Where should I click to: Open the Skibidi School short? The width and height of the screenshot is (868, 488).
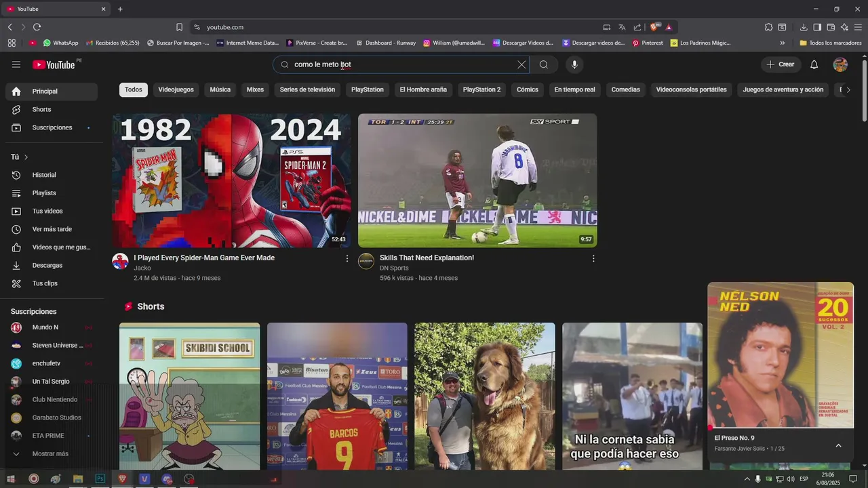coord(189,396)
